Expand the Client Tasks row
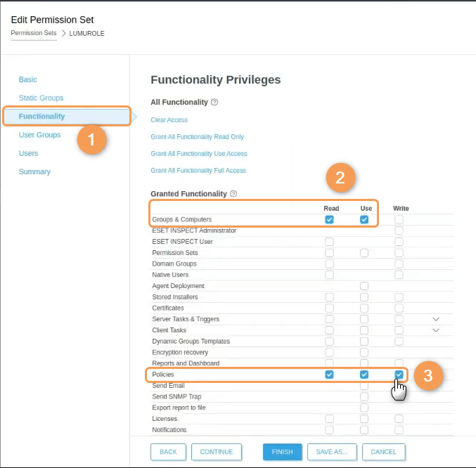Screen dimensions: 476x468 (x=436, y=330)
